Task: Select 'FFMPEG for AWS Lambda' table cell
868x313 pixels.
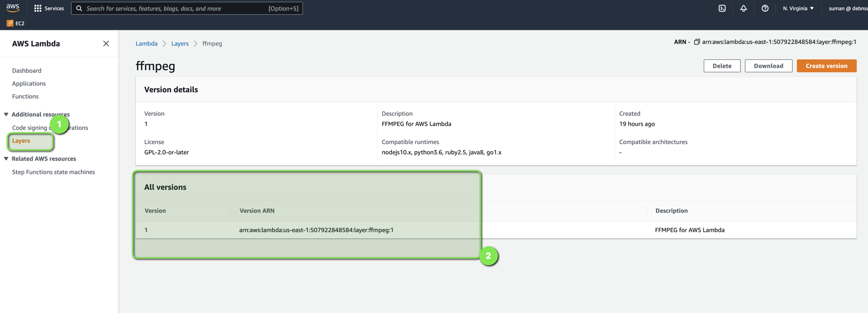Action: click(x=689, y=230)
